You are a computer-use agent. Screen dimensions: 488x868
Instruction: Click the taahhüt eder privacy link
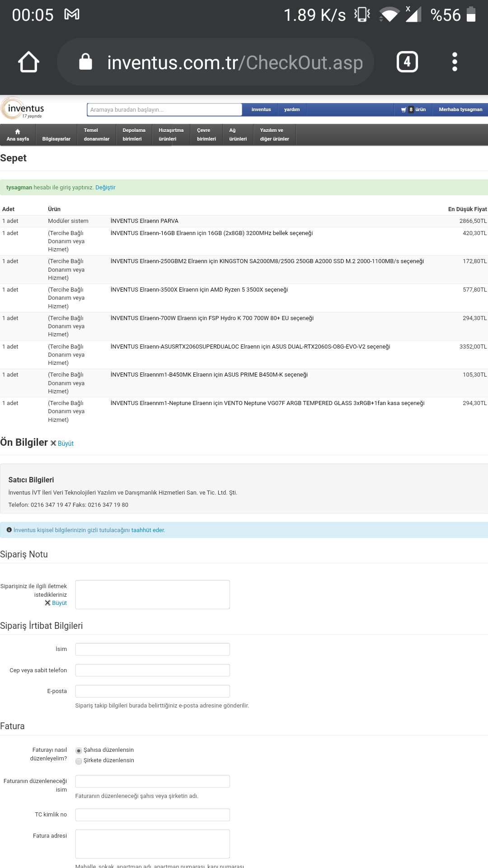pyautogui.click(x=148, y=530)
